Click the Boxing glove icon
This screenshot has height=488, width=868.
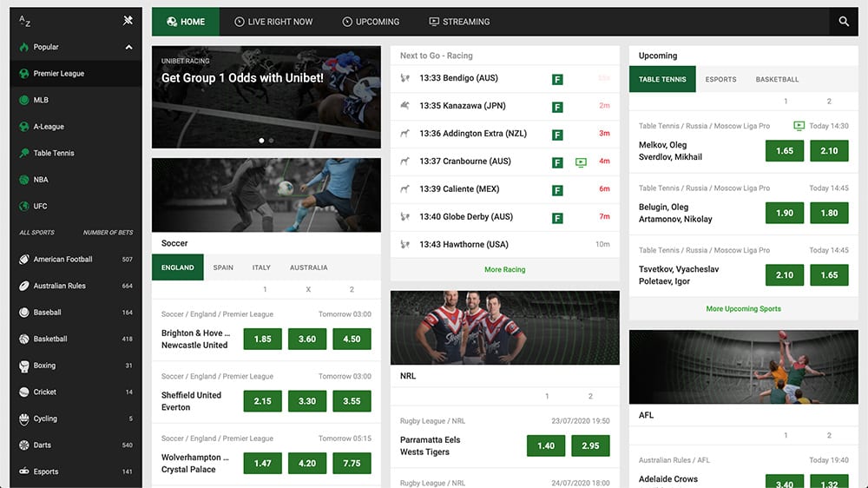coord(23,366)
